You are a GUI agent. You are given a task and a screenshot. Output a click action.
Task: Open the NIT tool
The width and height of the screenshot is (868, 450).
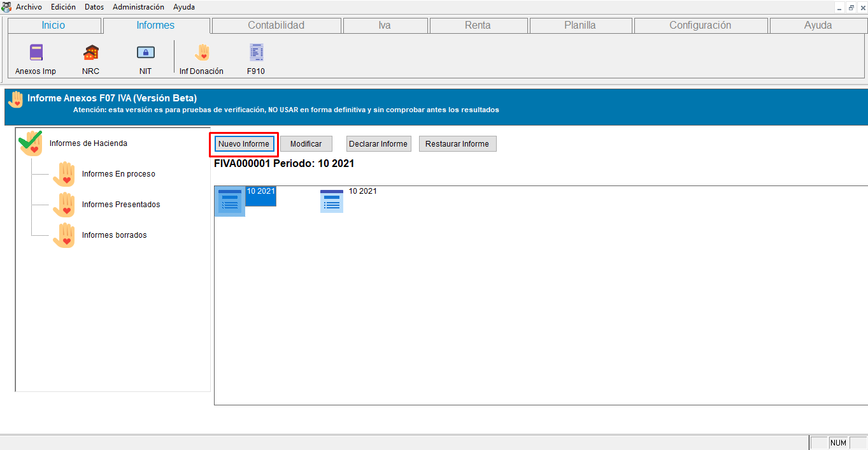point(145,57)
